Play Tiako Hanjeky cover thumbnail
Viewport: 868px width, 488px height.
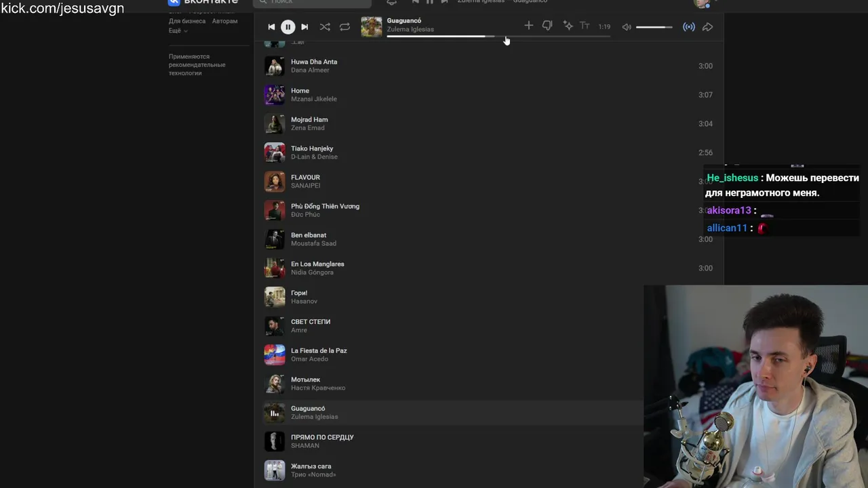coord(275,152)
